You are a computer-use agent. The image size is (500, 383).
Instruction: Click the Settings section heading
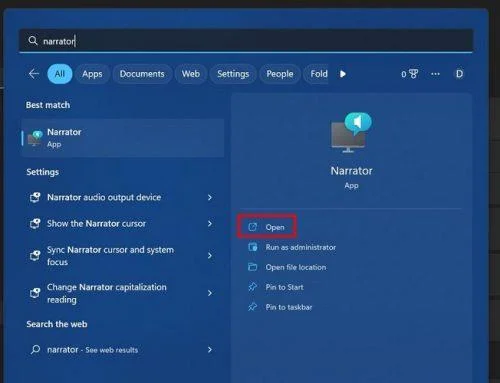[43, 172]
